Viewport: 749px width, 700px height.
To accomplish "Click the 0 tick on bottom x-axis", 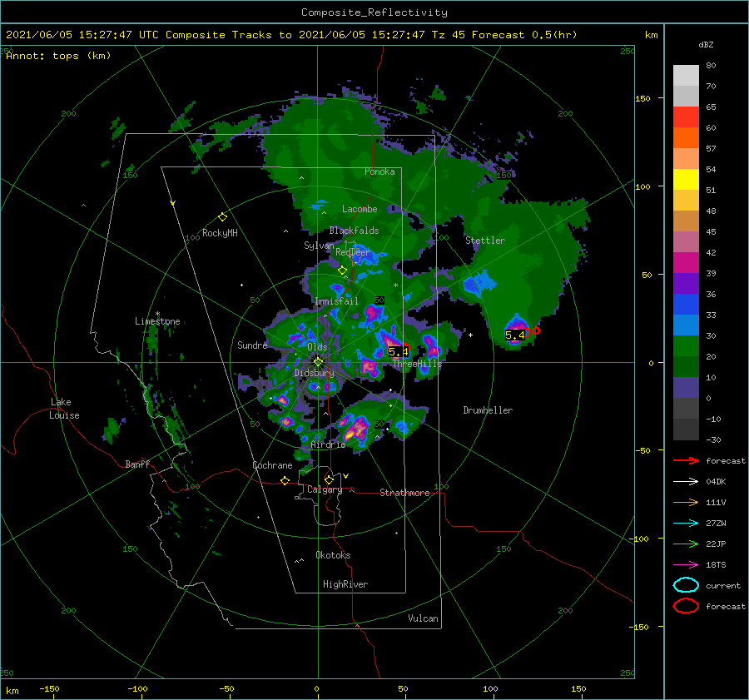I will click(x=316, y=688).
